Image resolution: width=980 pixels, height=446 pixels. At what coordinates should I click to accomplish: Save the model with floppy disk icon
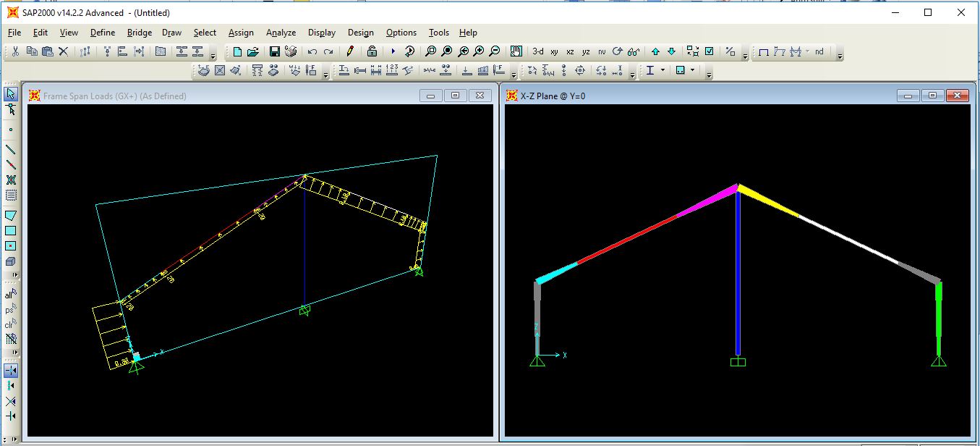pyautogui.click(x=275, y=51)
